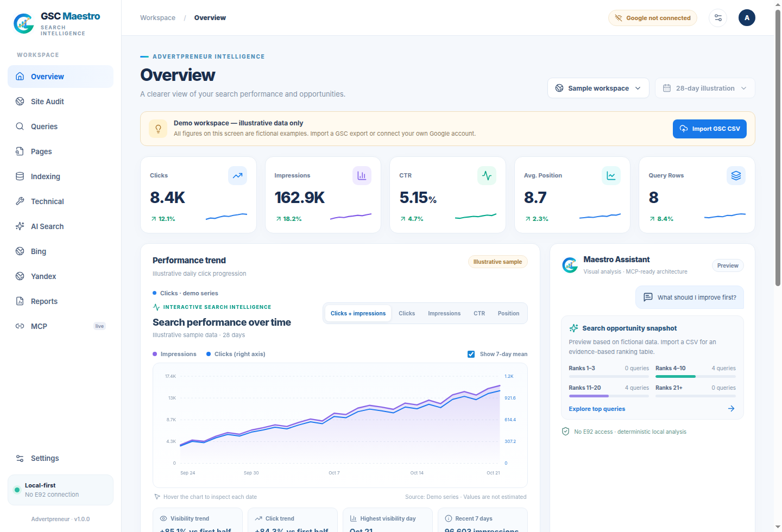Image resolution: width=782 pixels, height=532 pixels.
Task: Click the MCP link icon
Action: click(x=20, y=326)
